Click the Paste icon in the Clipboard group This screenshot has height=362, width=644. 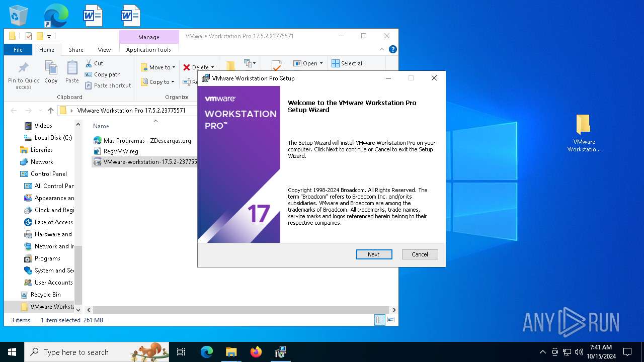72,72
